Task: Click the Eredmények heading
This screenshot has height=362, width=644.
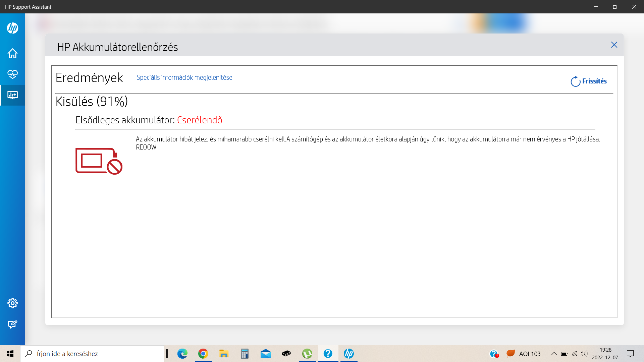Action: coord(89,78)
